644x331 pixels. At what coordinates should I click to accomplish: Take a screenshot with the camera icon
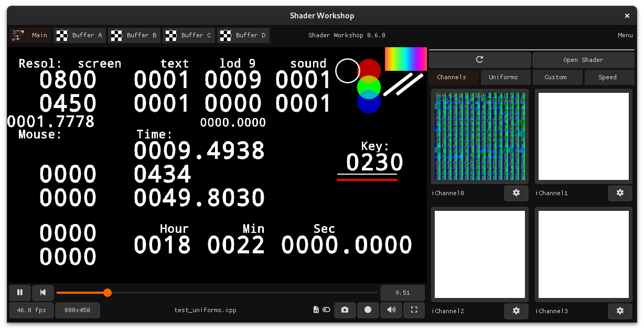(345, 310)
